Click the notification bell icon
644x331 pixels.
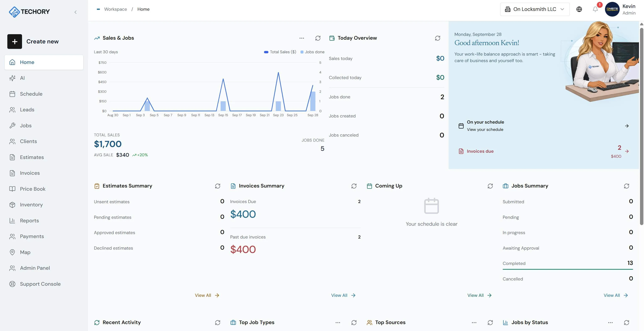[595, 9]
